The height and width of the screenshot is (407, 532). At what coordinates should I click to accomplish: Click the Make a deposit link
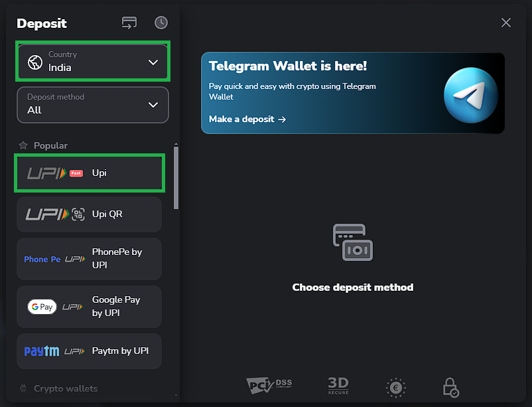click(247, 120)
